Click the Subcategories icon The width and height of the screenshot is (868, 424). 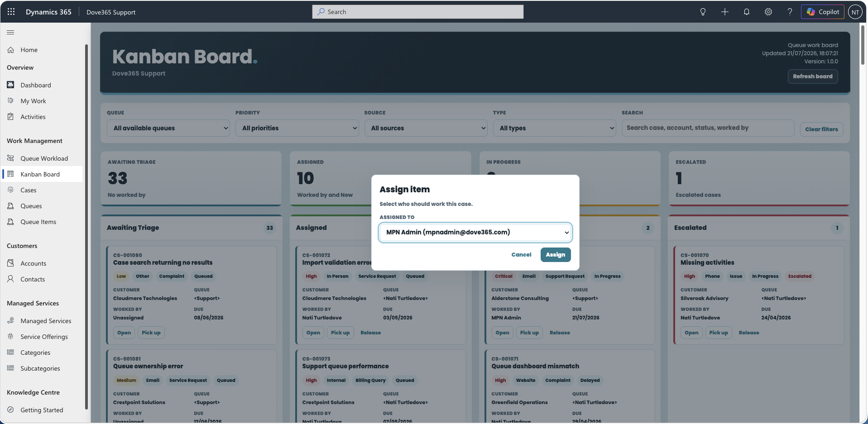10,368
